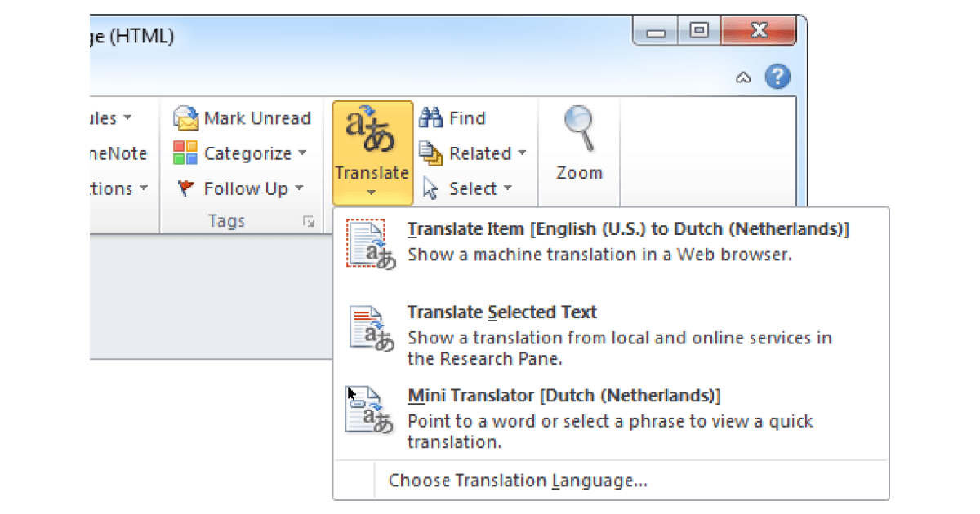Click the Zoom magnifier button
The image size is (980, 514).
pos(579,144)
